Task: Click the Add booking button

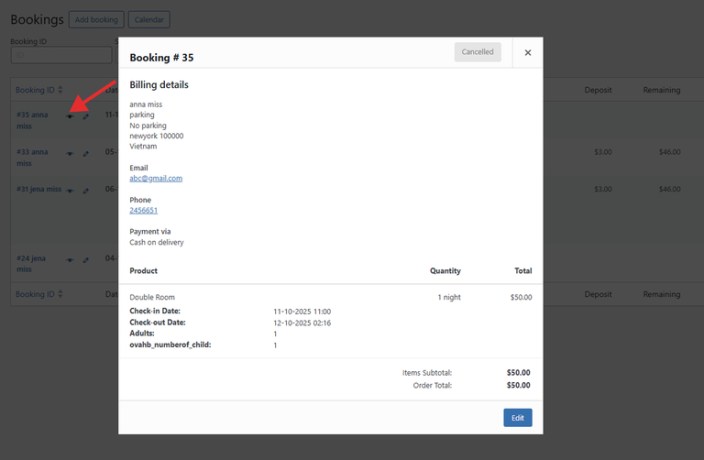Action: pyautogui.click(x=96, y=19)
